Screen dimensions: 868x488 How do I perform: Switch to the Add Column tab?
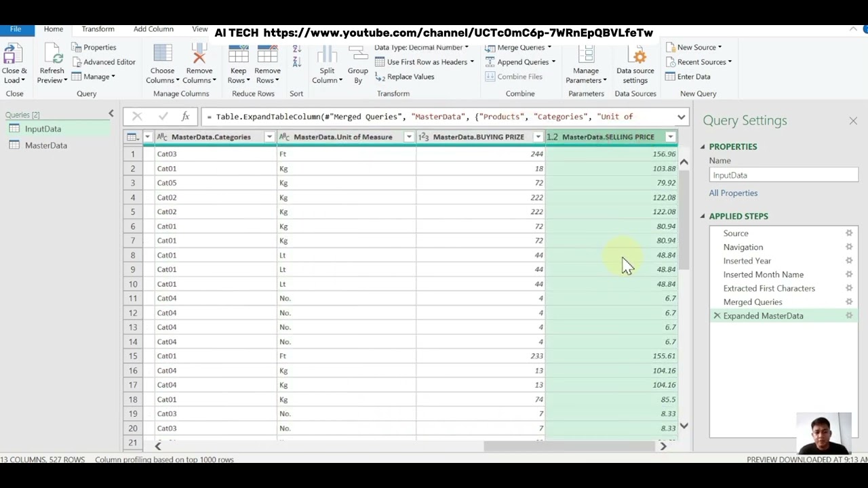click(x=153, y=29)
